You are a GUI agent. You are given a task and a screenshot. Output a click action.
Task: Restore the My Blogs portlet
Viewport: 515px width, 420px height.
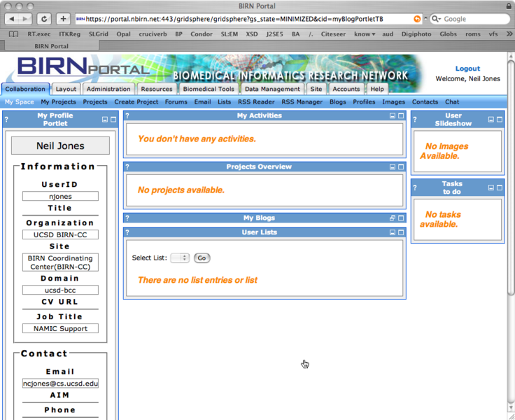click(x=393, y=218)
